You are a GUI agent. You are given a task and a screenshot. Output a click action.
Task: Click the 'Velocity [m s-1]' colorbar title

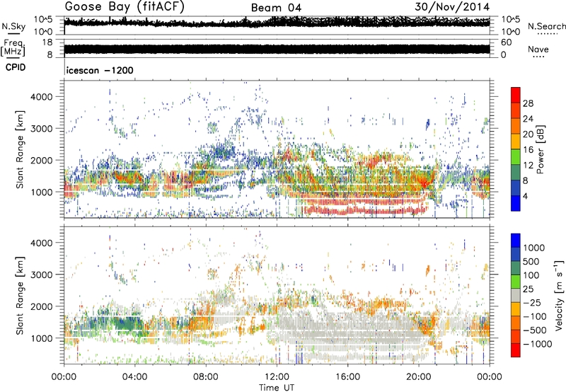click(x=559, y=295)
